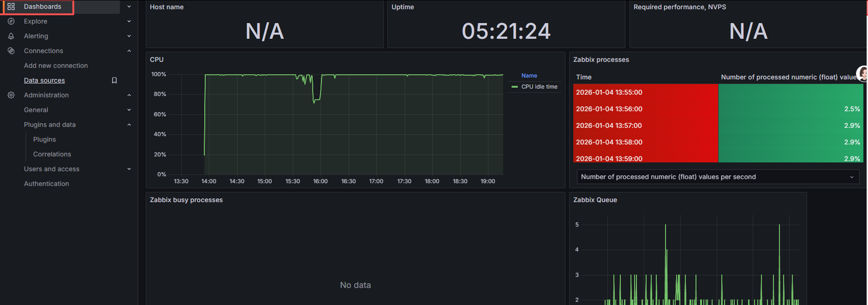
Task: Click the Zabbix processes panel title
Action: [x=601, y=60]
